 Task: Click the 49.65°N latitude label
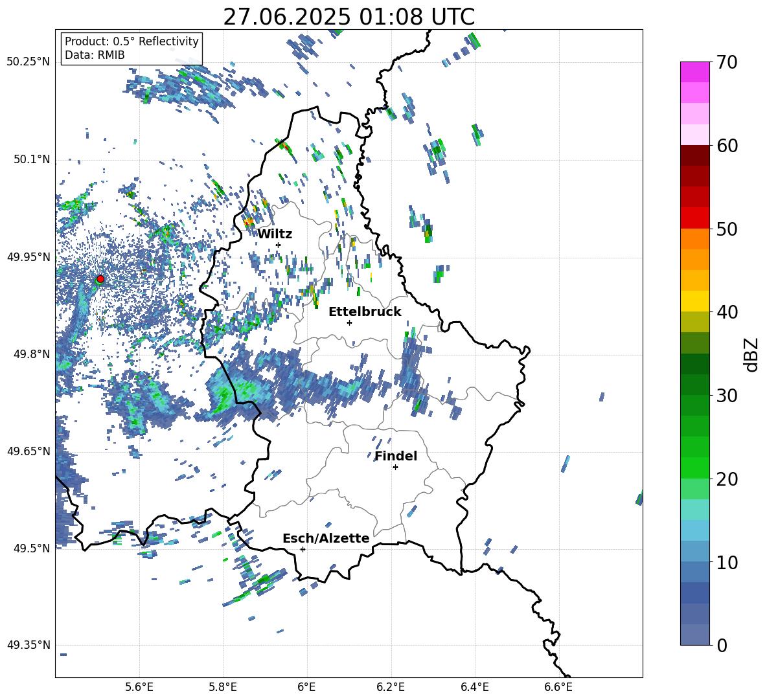coord(29,451)
